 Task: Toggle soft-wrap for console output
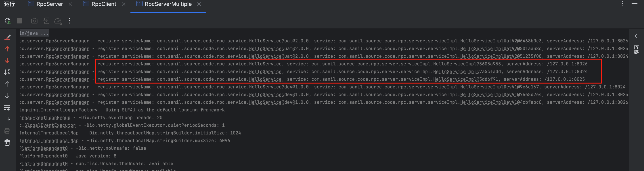(x=7, y=108)
